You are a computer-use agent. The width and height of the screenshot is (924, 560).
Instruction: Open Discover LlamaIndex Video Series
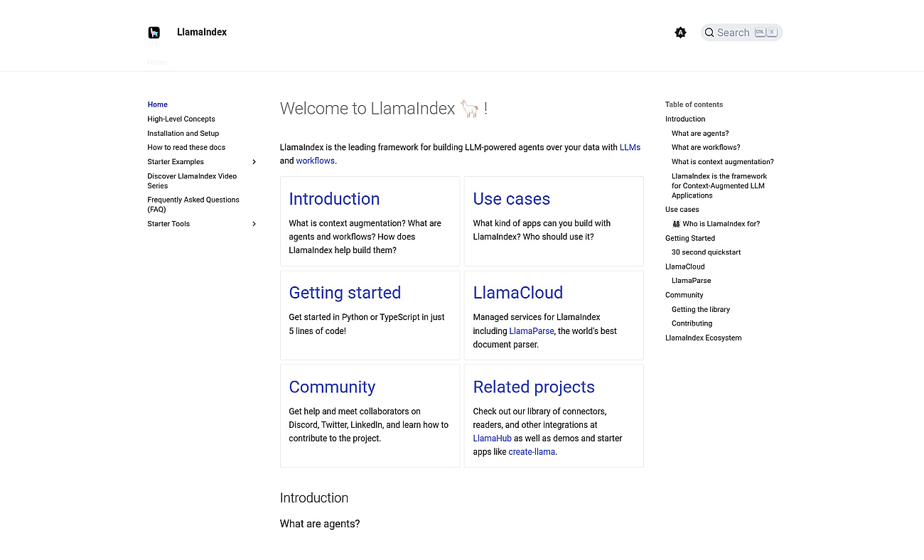click(192, 181)
